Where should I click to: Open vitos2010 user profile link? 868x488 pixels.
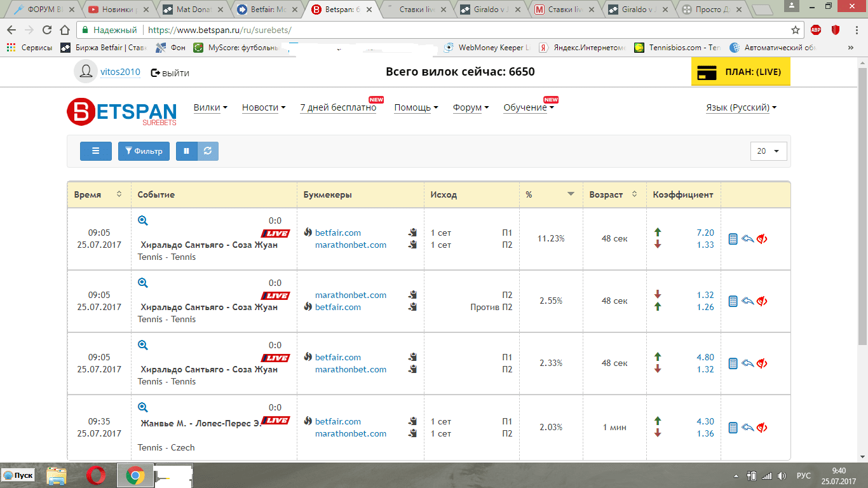pos(120,72)
